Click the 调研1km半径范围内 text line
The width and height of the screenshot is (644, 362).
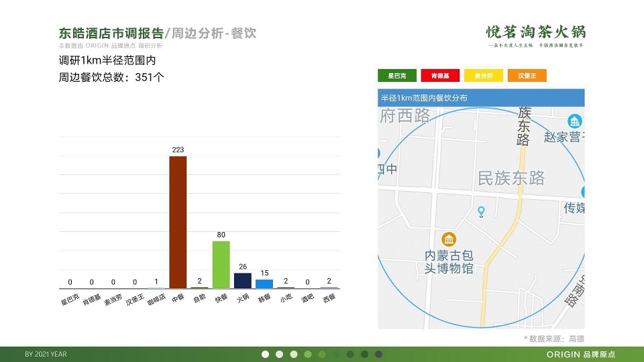tap(107, 60)
